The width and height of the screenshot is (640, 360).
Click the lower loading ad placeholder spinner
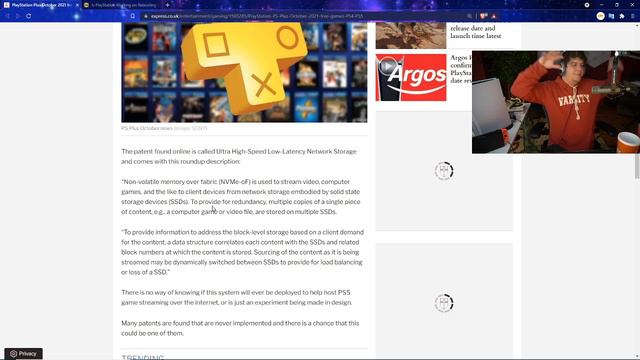point(444,303)
